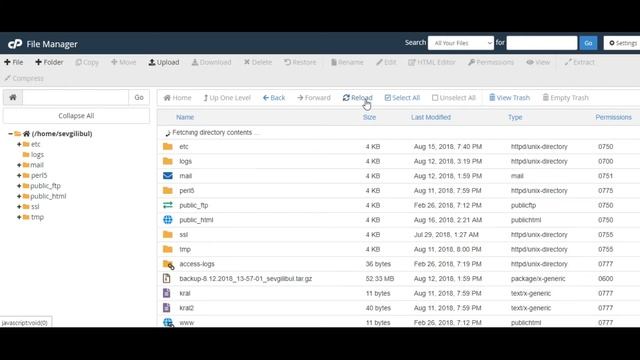
Task: Click Up One Level
Action: point(227,98)
